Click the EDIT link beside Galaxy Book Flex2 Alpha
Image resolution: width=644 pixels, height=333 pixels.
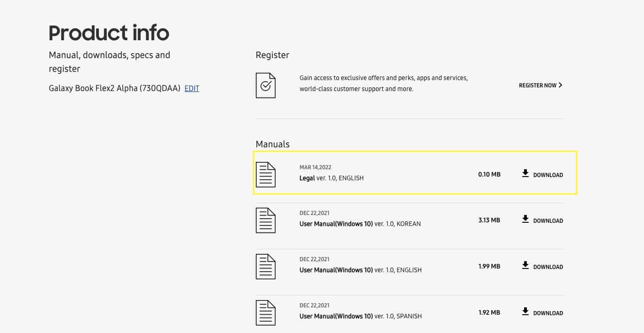pyautogui.click(x=192, y=89)
